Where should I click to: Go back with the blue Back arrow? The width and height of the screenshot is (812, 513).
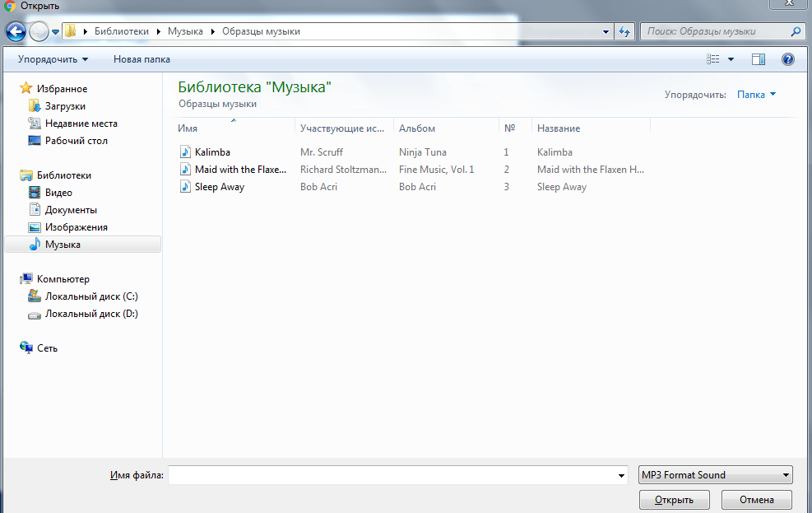click(x=16, y=31)
